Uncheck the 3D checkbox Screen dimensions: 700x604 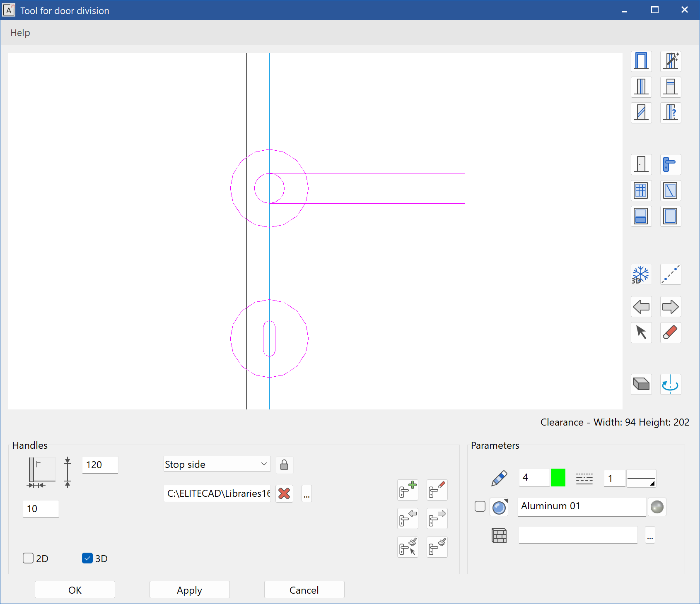tap(87, 558)
